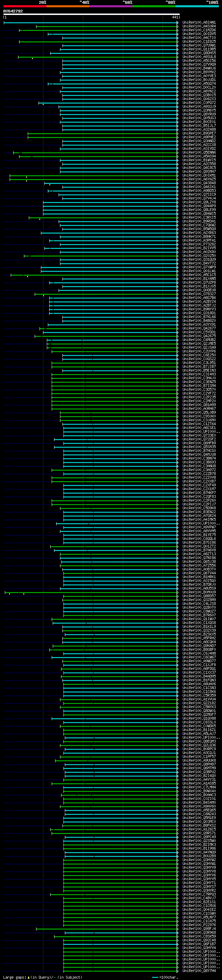Click the white AV642792 query bar
Viewport: 222px width, 980px height.
(91, 15)
